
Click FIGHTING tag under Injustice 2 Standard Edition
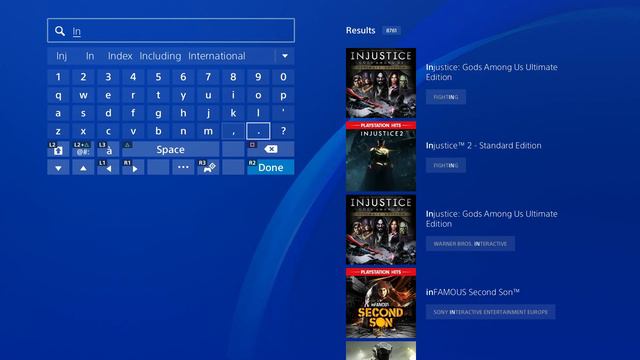[446, 165]
